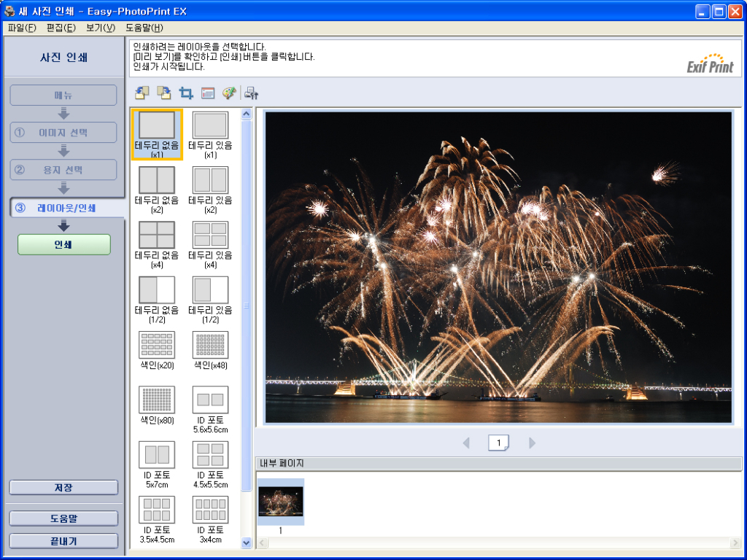The height and width of the screenshot is (560, 747).
Task: Open the 파일(F) menu
Action: tap(22, 28)
